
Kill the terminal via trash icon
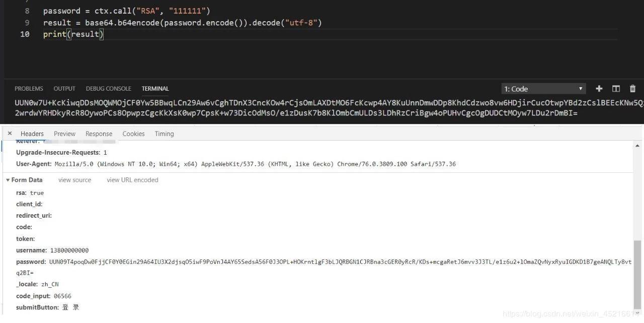pyautogui.click(x=632, y=89)
